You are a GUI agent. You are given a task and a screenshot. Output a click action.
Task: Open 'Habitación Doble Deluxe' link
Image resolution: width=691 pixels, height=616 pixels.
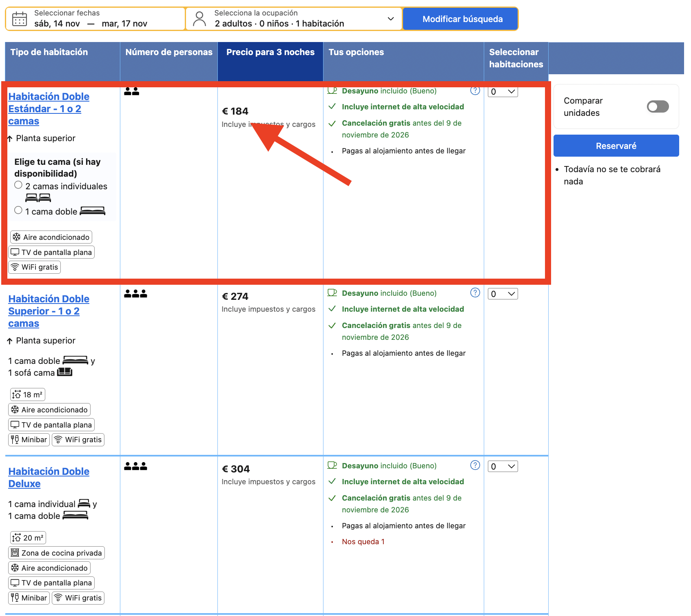pos(49,478)
